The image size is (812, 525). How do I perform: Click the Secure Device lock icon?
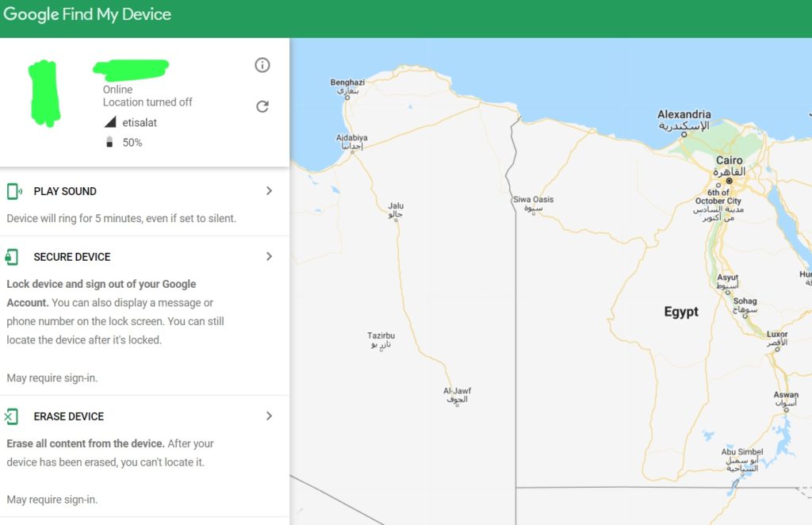[x=12, y=257]
